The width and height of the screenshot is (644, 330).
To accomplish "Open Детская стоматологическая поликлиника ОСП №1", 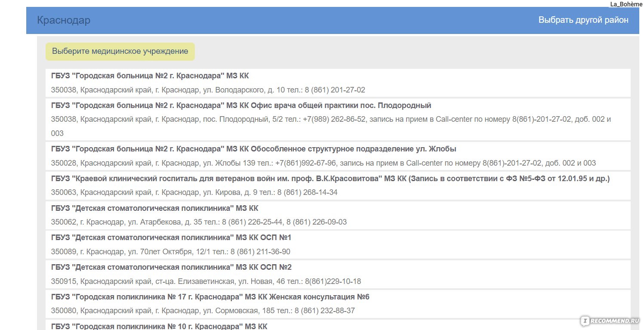I will pos(171,237).
